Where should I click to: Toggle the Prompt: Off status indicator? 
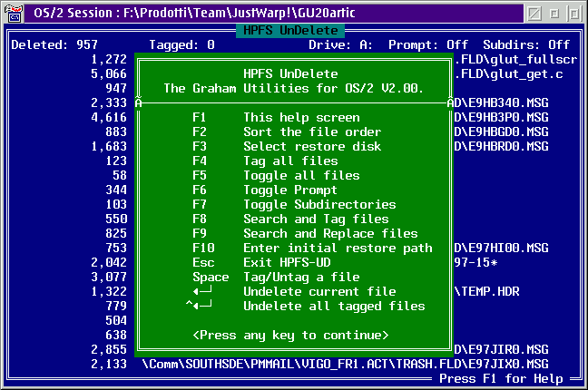428,44
